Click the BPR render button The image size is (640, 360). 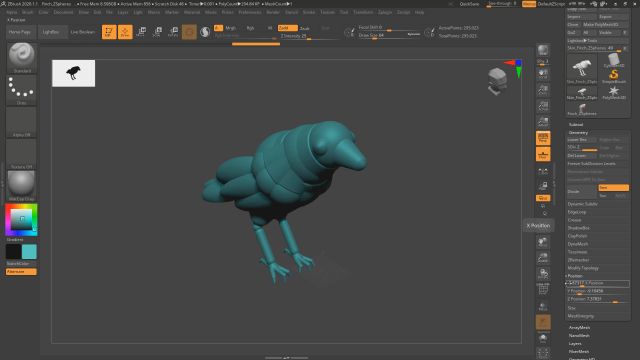coord(543,51)
